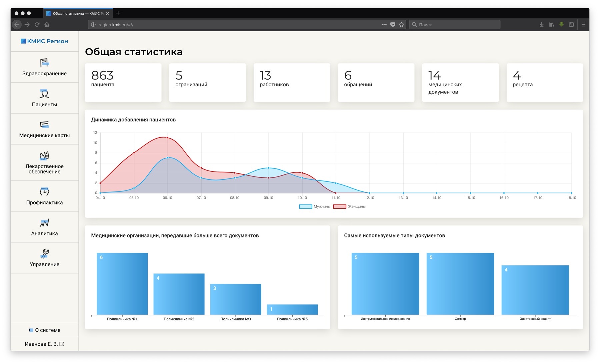Open the browser library icon
Viewport: 600px width, 364px height.
pyautogui.click(x=552, y=25)
